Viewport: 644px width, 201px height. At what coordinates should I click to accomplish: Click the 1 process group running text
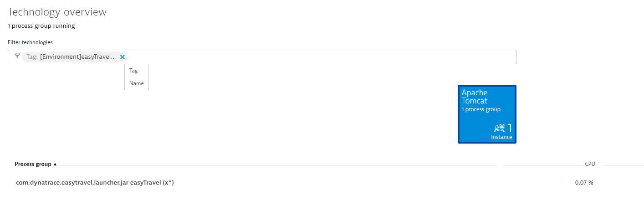pos(41,26)
